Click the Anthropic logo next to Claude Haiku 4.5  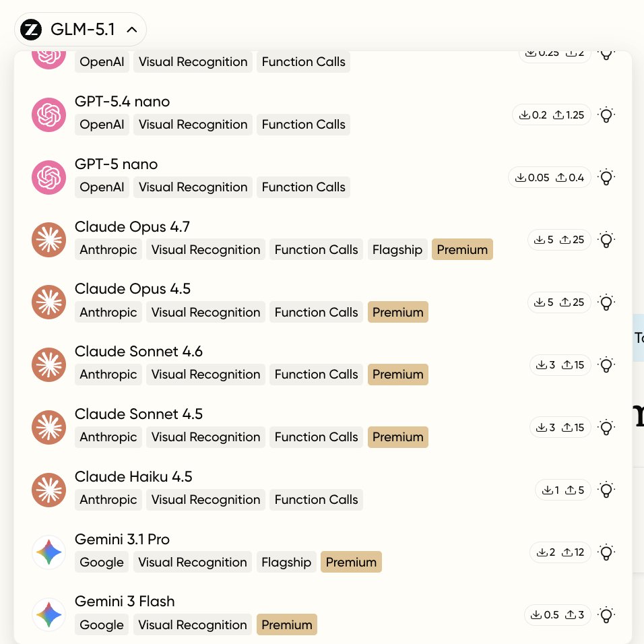[x=49, y=490]
